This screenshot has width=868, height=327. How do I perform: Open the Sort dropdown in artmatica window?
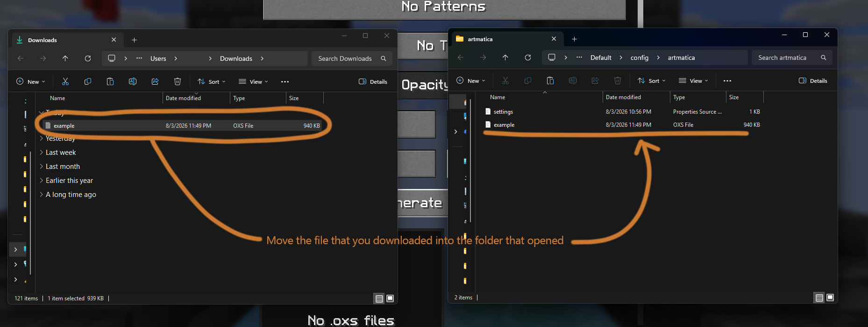651,80
